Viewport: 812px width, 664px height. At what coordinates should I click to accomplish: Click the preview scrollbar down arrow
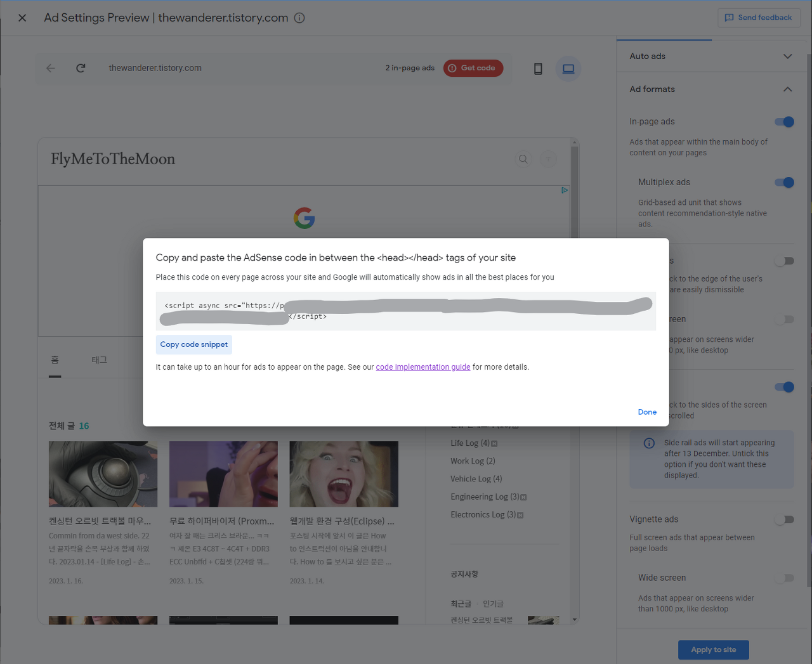[575, 620]
